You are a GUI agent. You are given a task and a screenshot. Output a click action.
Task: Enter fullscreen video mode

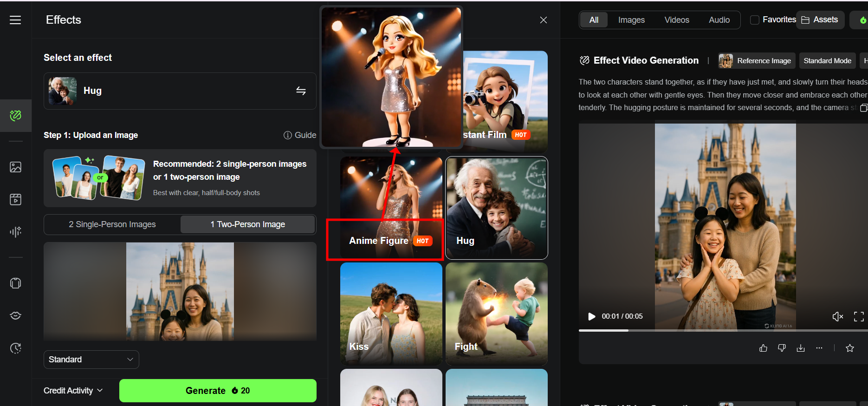[859, 316]
